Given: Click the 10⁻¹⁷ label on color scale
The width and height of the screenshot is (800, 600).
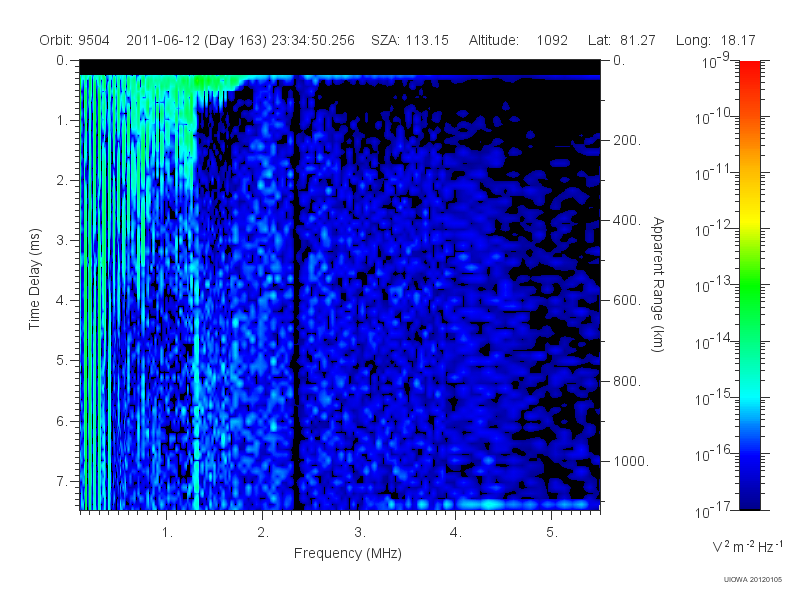Looking at the screenshot, I should click(713, 510).
